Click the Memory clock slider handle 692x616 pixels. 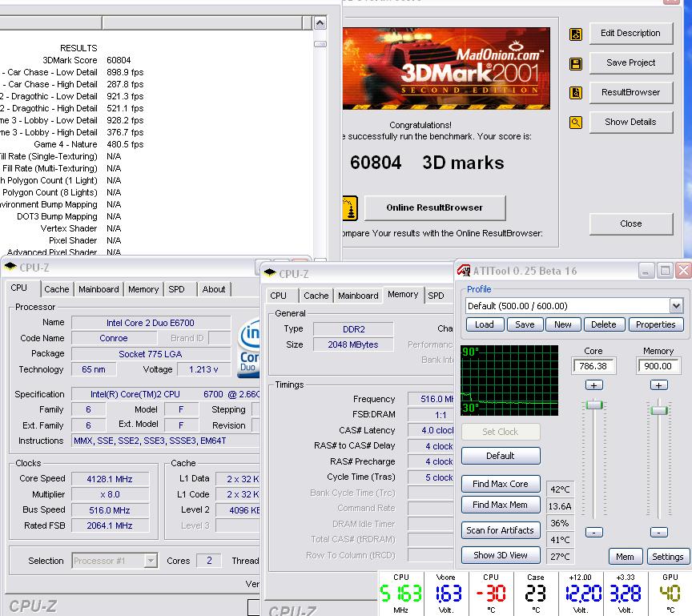tap(659, 410)
